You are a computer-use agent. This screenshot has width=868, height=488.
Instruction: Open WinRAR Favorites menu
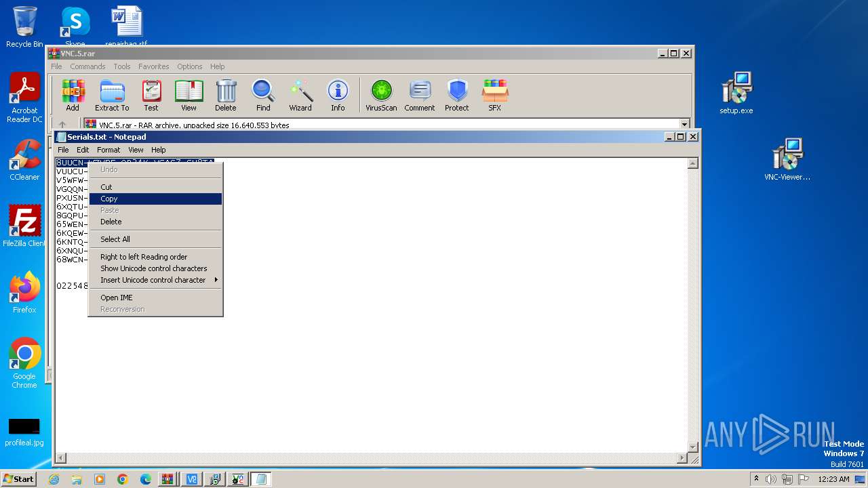coord(154,66)
